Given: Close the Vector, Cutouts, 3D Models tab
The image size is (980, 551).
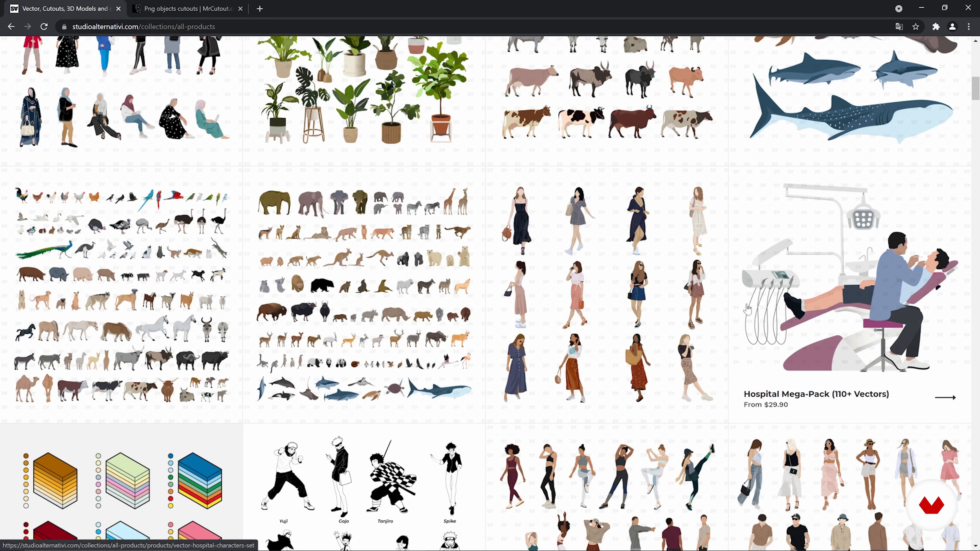Looking at the screenshot, I should coord(118,9).
